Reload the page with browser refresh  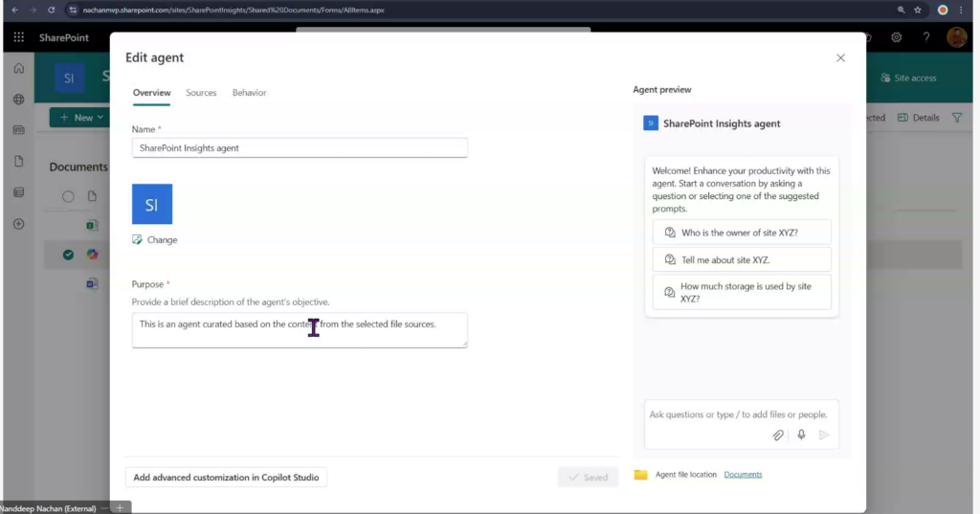pyautogui.click(x=52, y=10)
